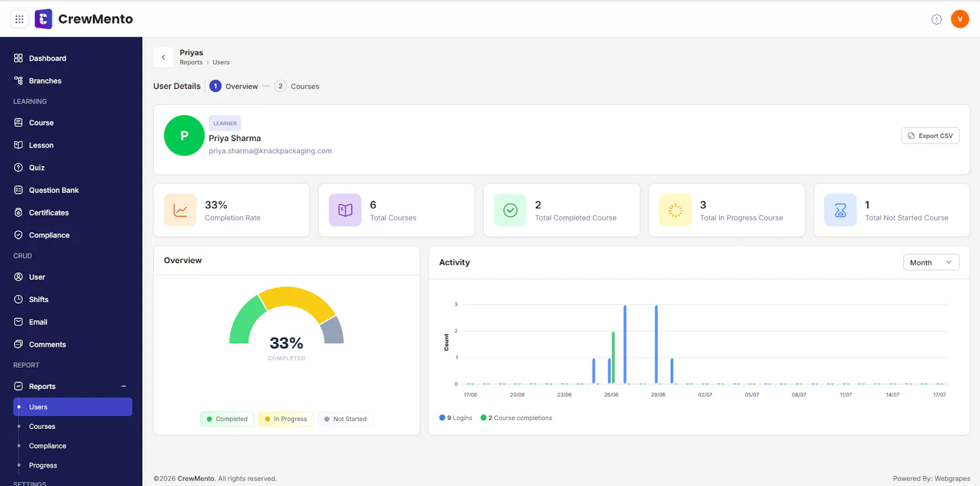Click the Certificates badge icon
Screen dimensions: 980x486
click(18, 213)
